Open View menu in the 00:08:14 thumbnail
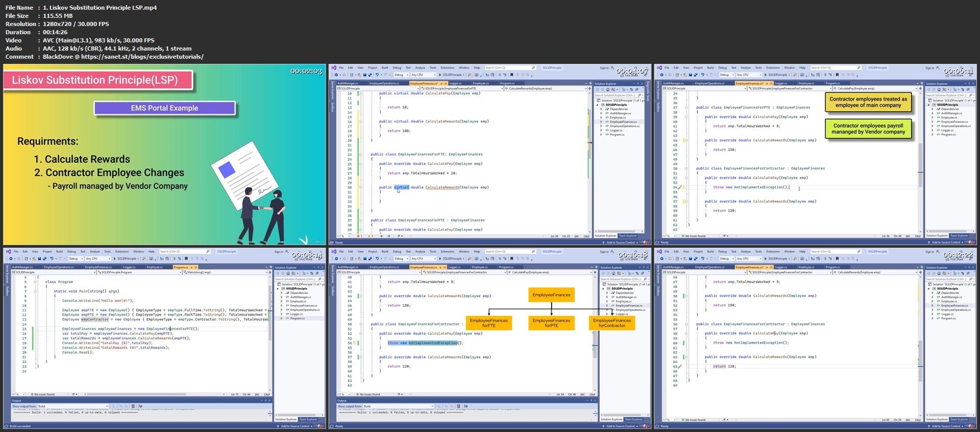Screen dimensions: 980x432 click(35, 251)
